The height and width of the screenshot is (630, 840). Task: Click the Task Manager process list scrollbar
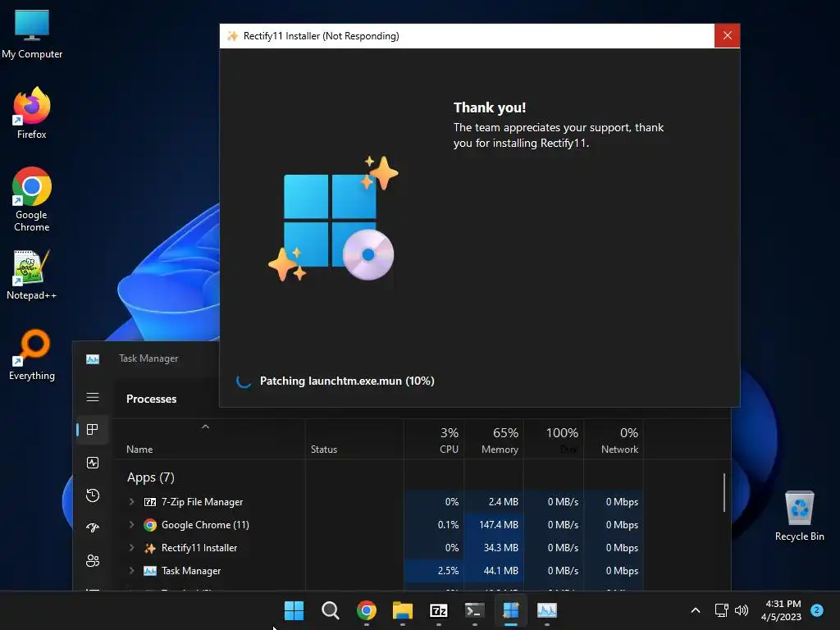coord(724,492)
